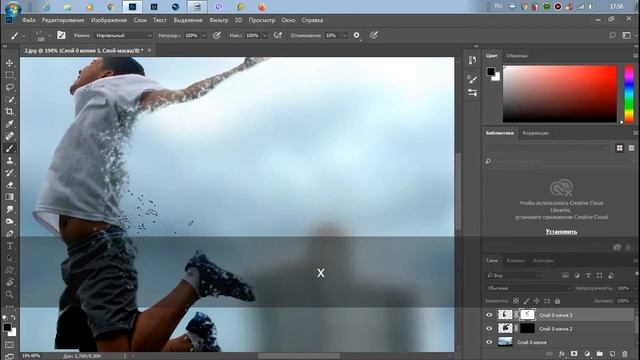Click the 'Установить' link

[x=561, y=231]
